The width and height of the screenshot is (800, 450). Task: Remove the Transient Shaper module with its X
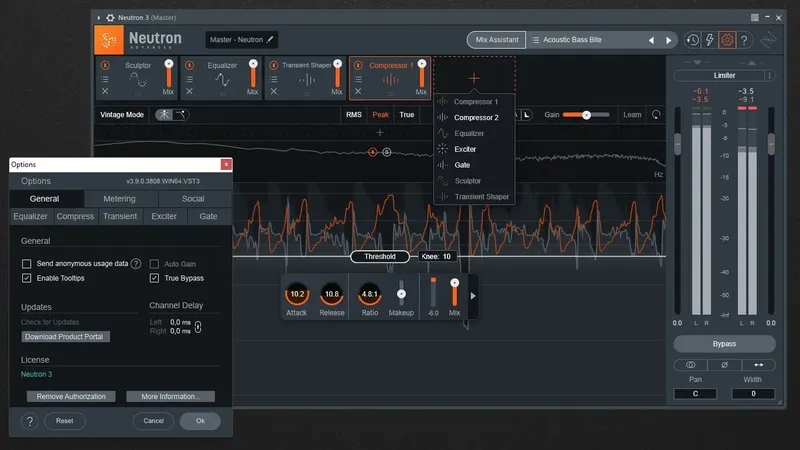273,91
